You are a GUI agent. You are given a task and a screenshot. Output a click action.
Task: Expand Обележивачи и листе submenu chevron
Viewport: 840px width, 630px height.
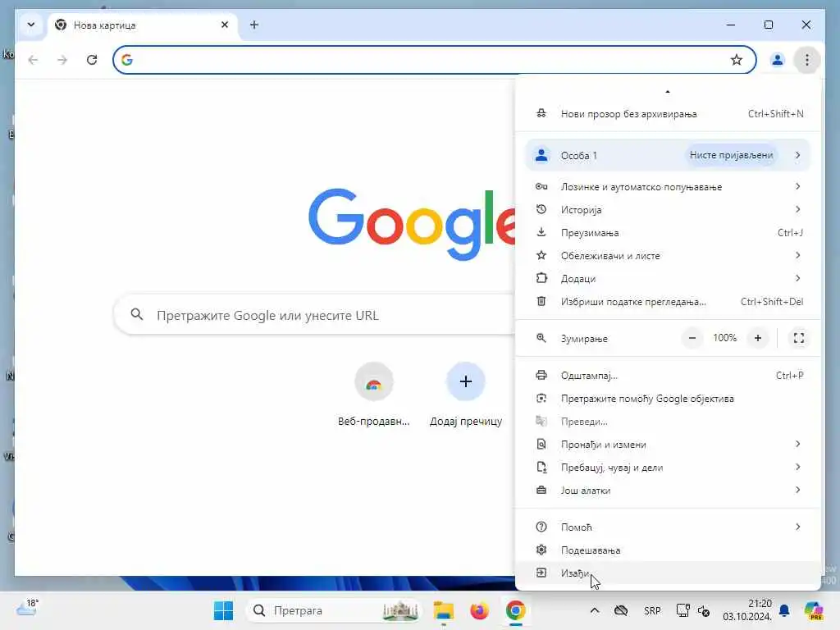coord(797,255)
